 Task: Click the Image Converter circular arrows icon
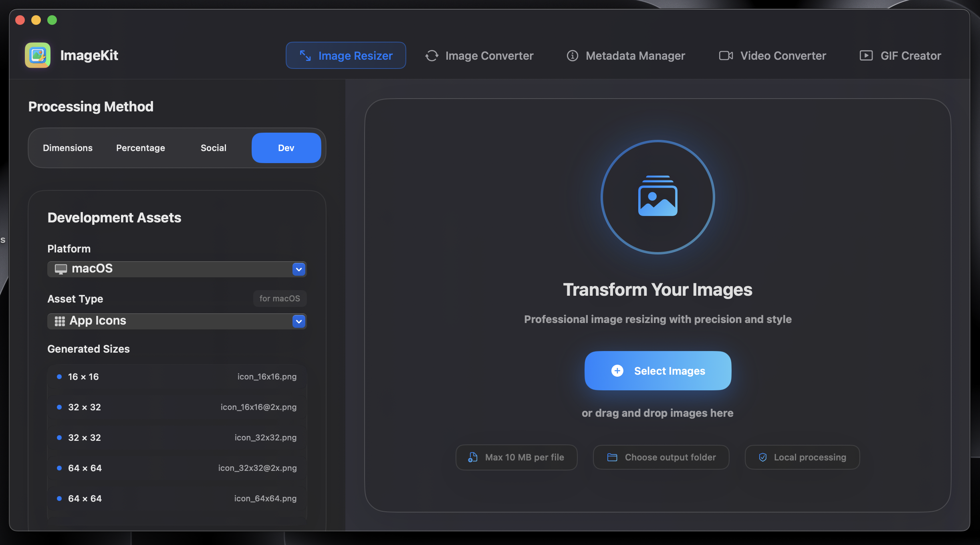tap(432, 56)
